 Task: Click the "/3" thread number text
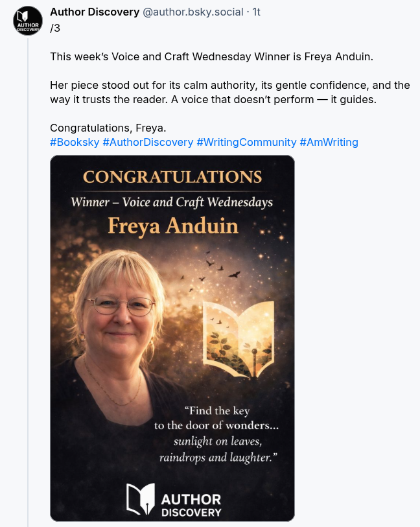point(55,28)
